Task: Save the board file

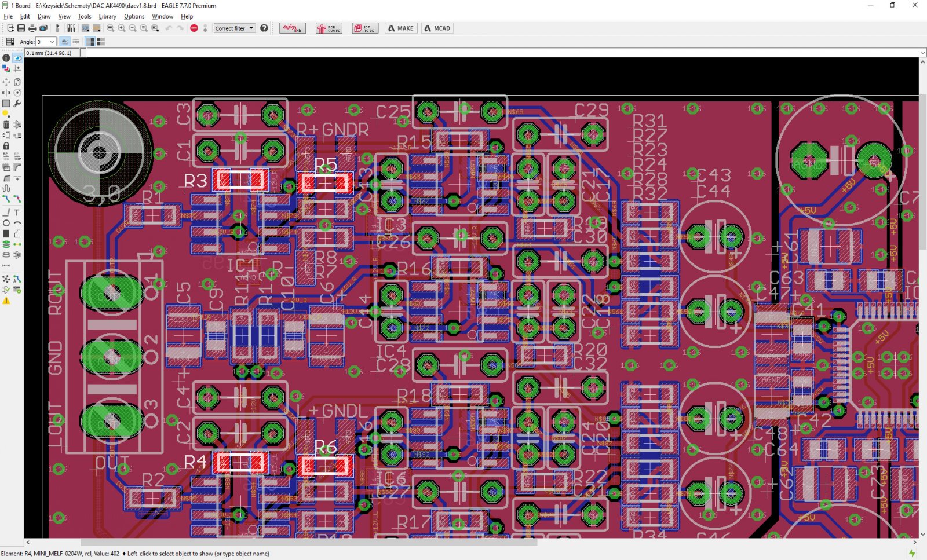Action: (x=21, y=28)
